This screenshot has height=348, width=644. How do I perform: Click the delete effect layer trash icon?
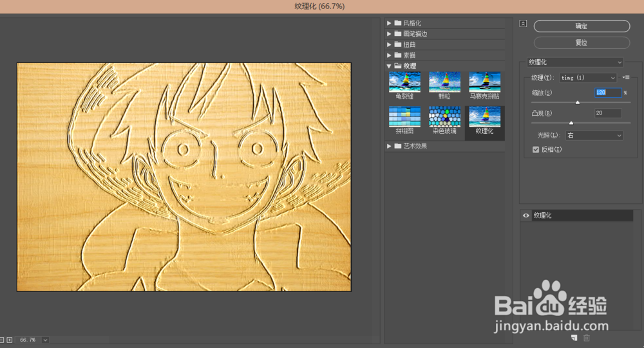tap(587, 338)
